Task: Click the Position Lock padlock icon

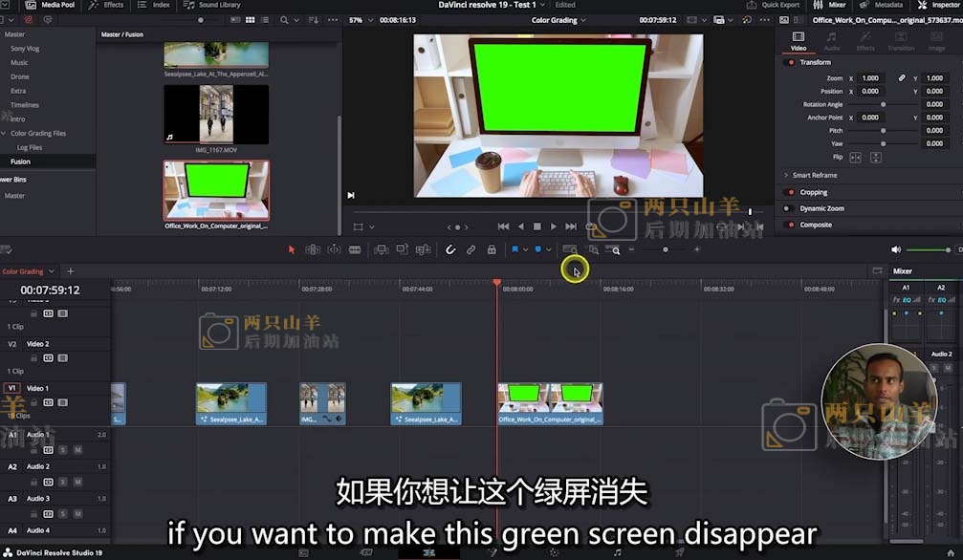Action: [x=492, y=249]
